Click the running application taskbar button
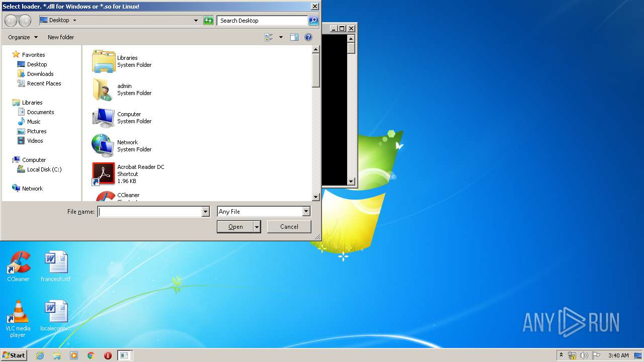The height and width of the screenshot is (362, 644). 124,355
